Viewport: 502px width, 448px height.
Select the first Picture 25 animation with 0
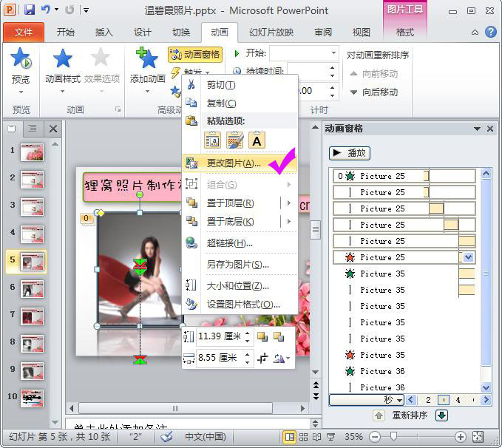pos(404,176)
